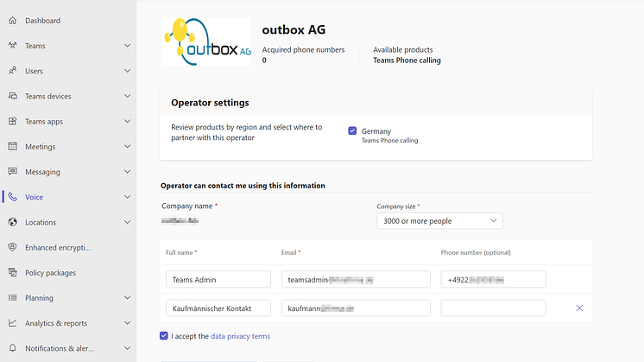Click the Teams Phone calling product text
The height and width of the screenshot is (362, 644).
(x=407, y=60)
